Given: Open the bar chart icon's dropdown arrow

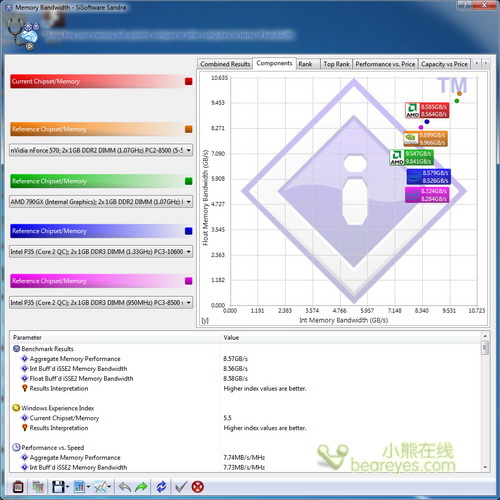Looking at the screenshot, I should (x=88, y=487).
